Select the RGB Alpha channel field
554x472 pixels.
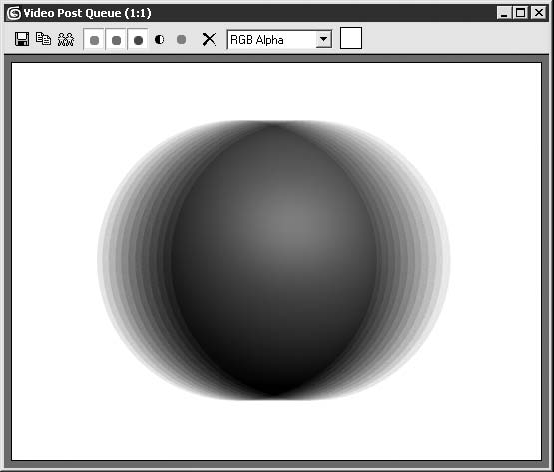279,39
